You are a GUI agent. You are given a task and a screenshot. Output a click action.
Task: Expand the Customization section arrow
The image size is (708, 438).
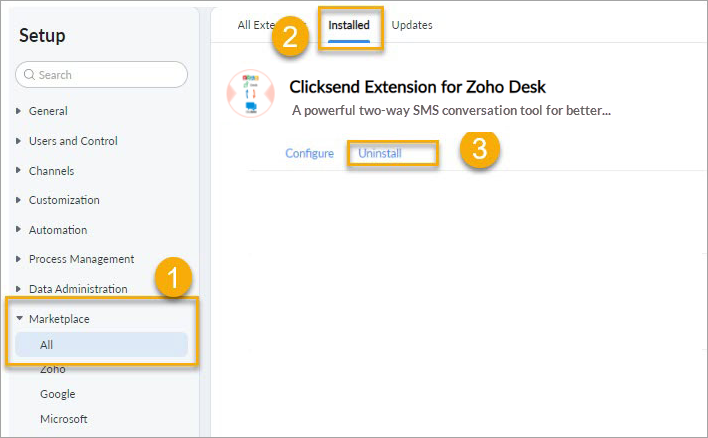(x=19, y=200)
